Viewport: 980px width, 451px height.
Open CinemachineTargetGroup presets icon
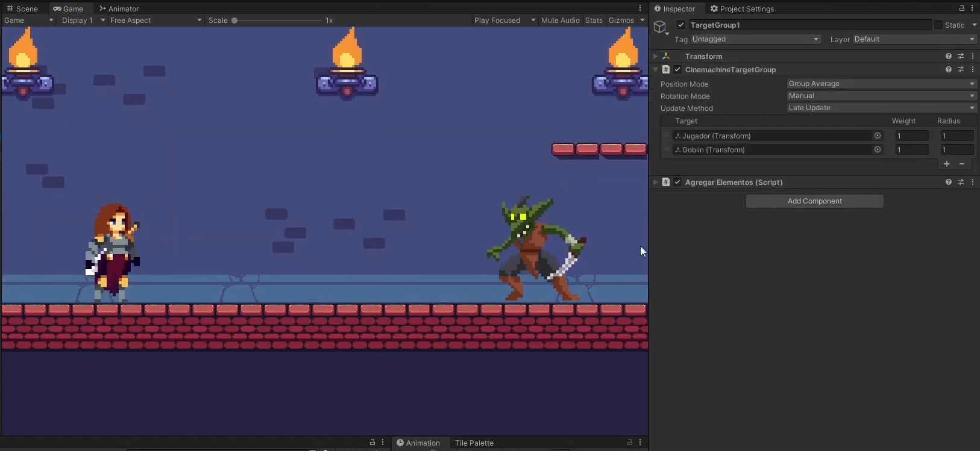pos(961,69)
